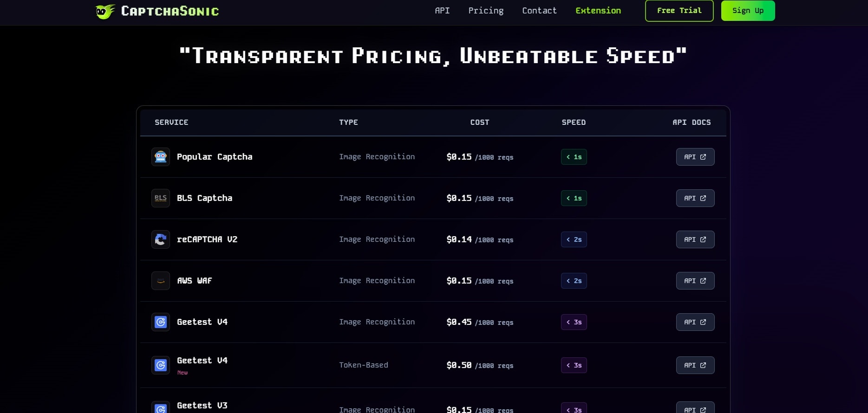Start the Free Trial
868x413 pixels.
(679, 11)
